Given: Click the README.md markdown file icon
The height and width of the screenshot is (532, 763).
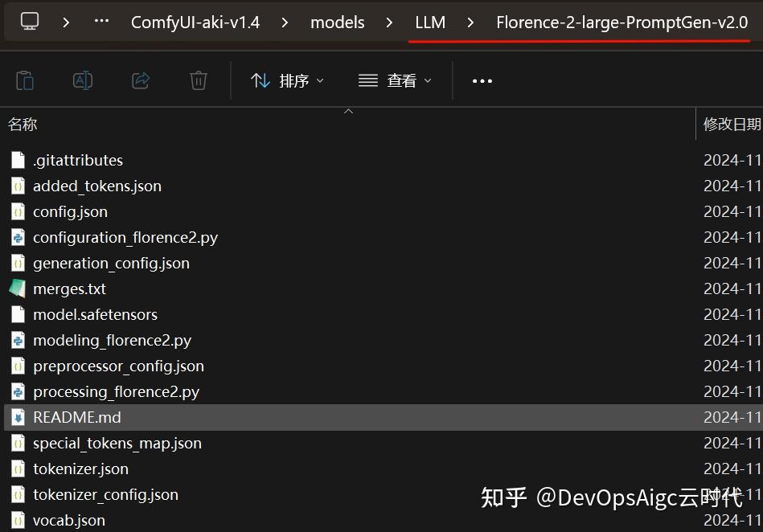Looking at the screenshot, I should (18, 417).
